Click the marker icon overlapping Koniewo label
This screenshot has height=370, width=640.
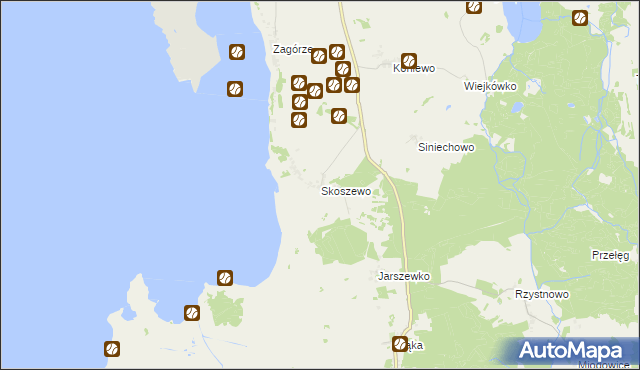[x=409, y=61]
